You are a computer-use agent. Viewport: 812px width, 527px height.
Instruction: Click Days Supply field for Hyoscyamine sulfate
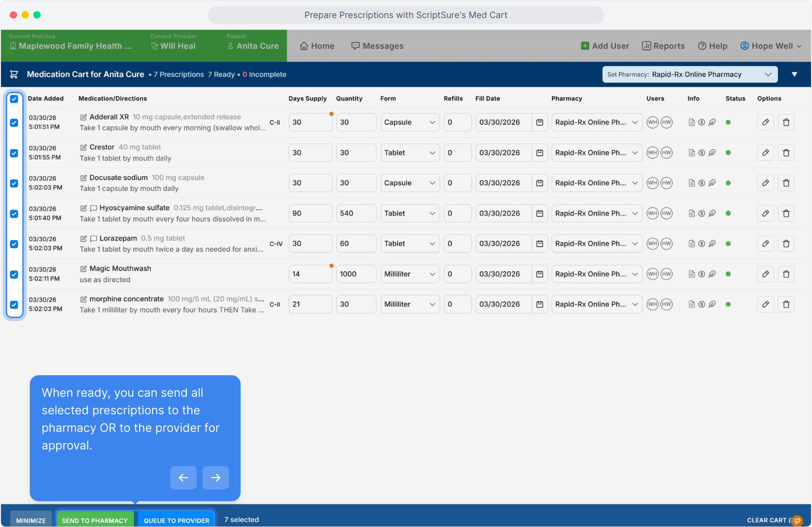pos(310,213)
